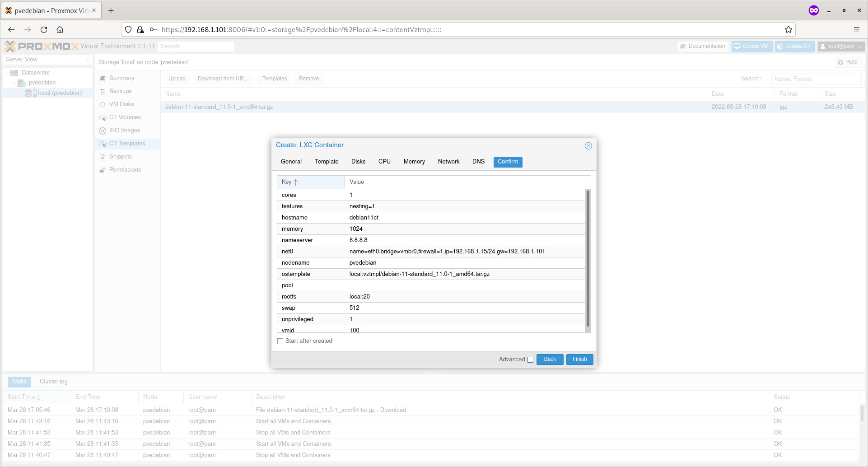
Task: Click the Templates button
Action: coord(275,79)
